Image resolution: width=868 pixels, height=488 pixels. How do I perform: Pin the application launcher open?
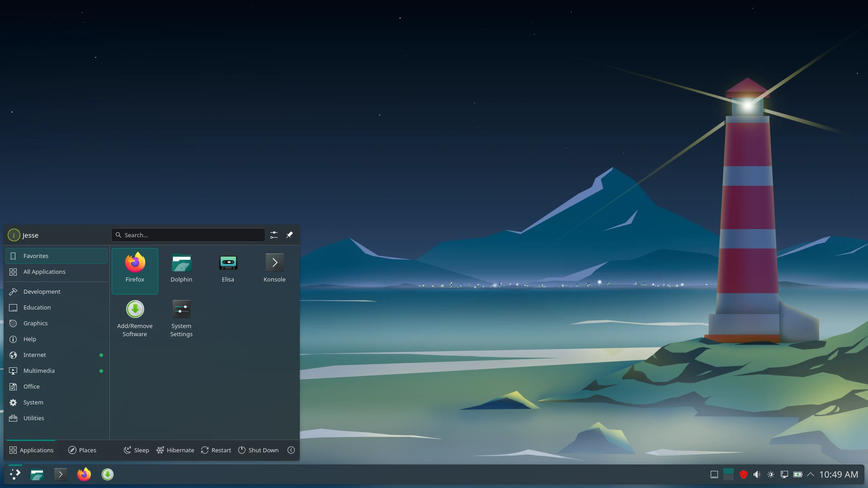(290, 235)
